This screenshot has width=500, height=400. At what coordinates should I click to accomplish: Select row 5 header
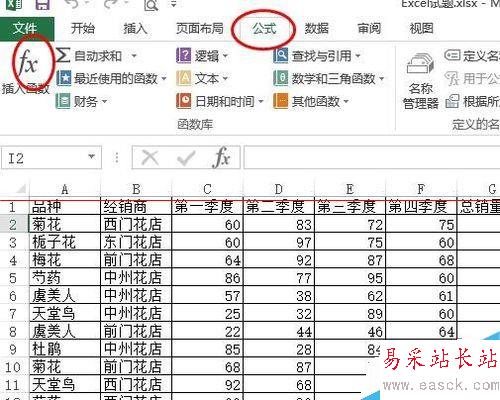(x=13, y=278)
